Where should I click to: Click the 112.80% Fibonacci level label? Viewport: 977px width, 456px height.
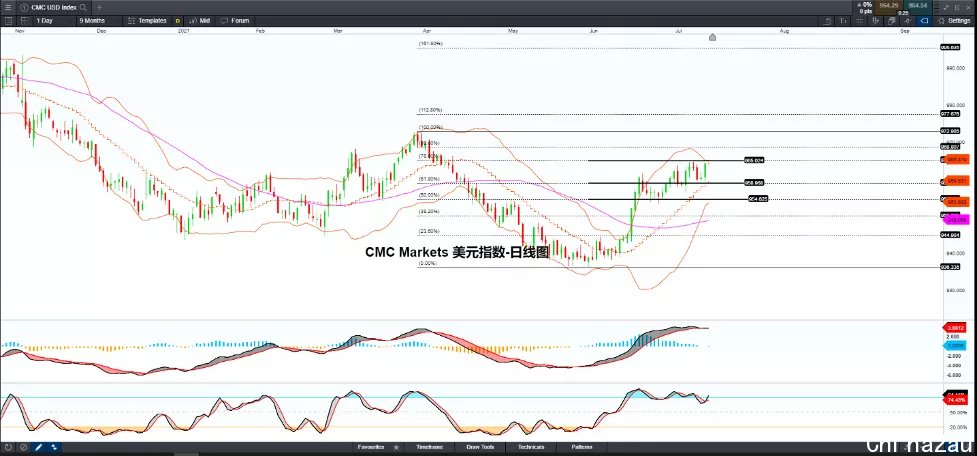[x=431, y=110]
